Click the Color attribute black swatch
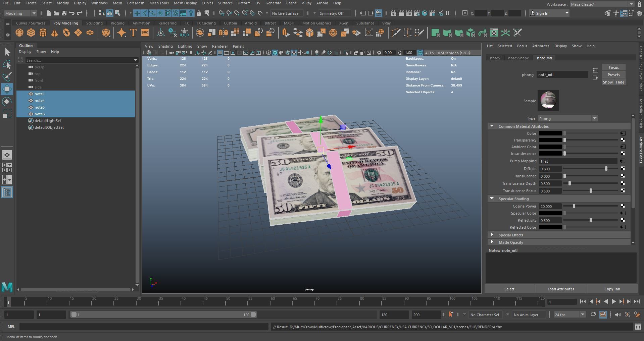The height and width of the screenshot is (341, 644). tap(550, 133)
